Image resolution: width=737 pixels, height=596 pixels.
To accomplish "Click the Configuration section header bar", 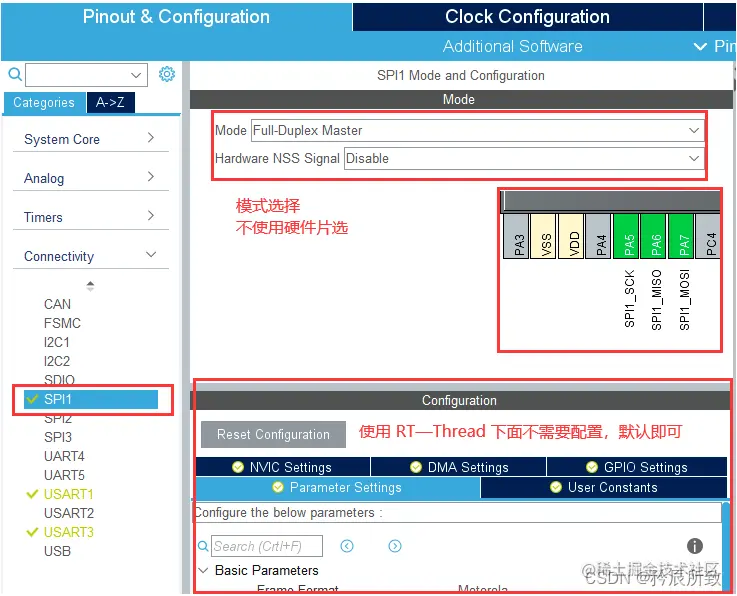I will 461,400.
